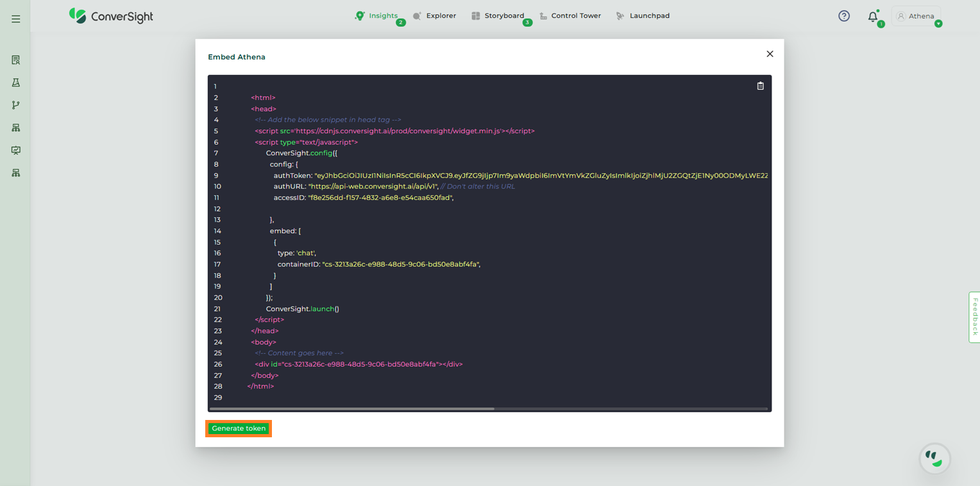Click the ConverSight logo

click(111, 16)
